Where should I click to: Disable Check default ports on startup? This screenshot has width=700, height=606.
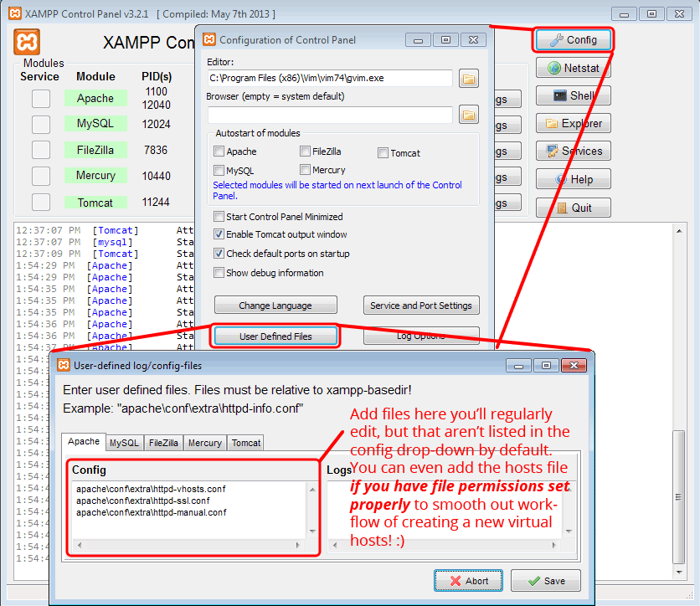tap(219, 254)
